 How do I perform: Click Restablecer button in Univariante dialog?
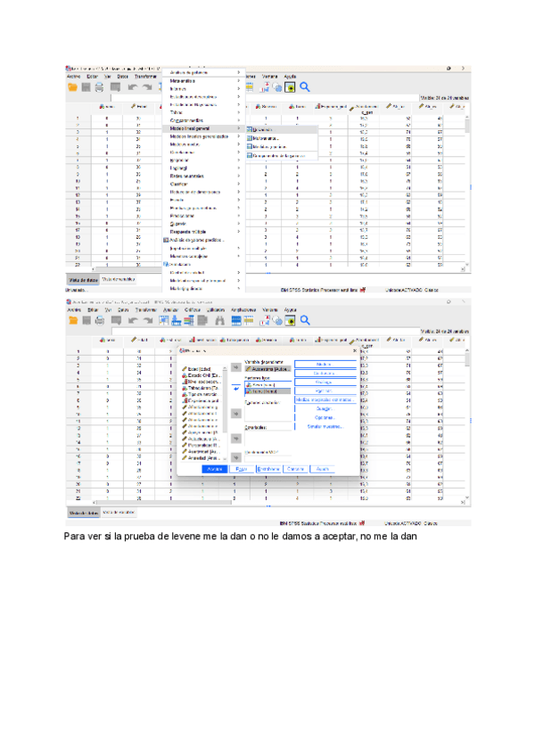pos(268,469)
